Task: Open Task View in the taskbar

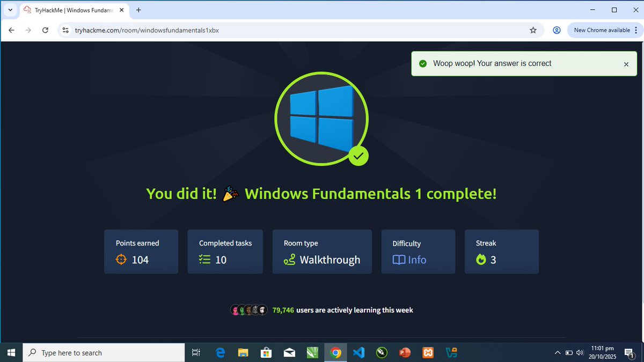Action: (196, 352)
